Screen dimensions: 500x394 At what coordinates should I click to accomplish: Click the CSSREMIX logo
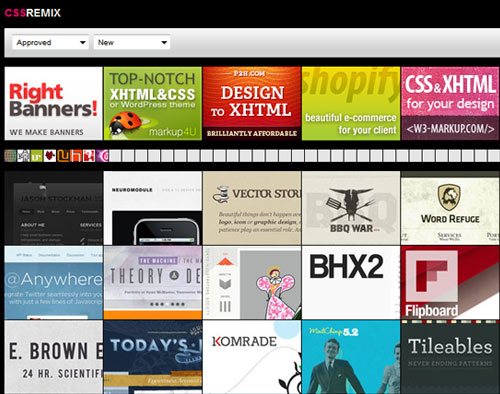(33, 13)
